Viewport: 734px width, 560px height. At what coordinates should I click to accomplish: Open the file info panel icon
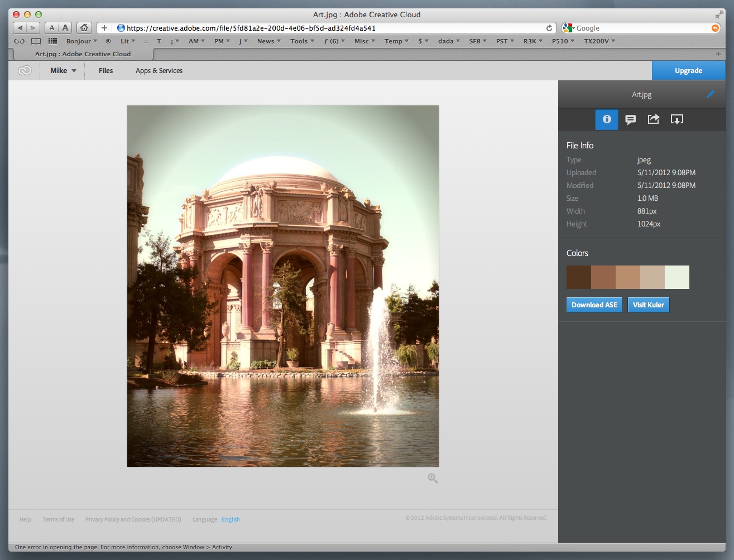point(607,119)
